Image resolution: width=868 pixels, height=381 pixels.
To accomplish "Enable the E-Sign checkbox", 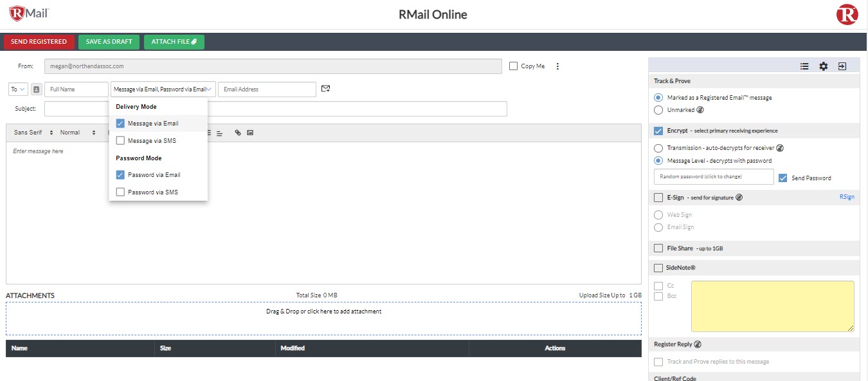I will pyautogui.click(x=658, y=198).
